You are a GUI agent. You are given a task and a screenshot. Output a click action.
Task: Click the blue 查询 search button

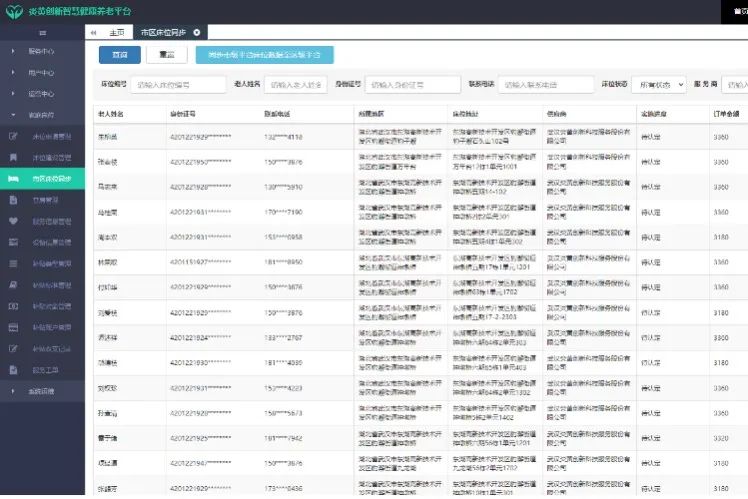tap(120, 55)
